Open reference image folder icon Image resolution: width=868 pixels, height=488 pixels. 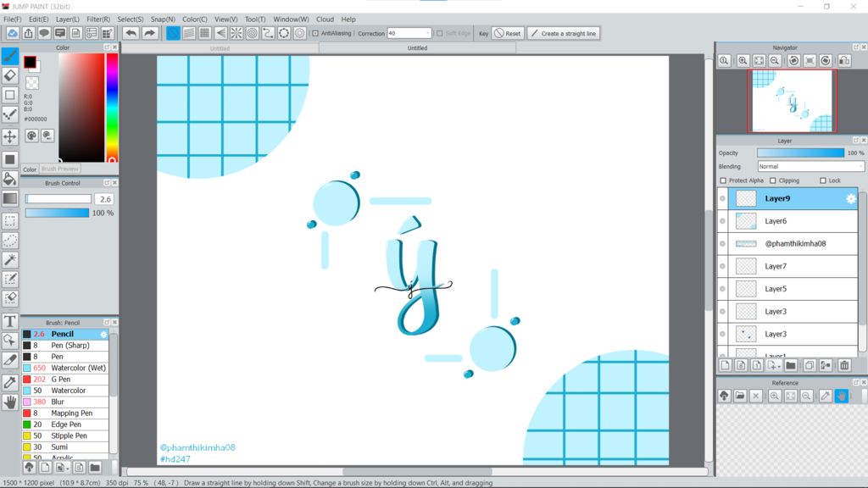pyautogui.click(x=740, y=396)
